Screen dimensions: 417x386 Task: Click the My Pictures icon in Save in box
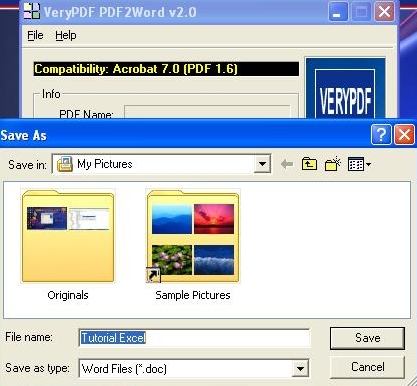coord(65,164)
